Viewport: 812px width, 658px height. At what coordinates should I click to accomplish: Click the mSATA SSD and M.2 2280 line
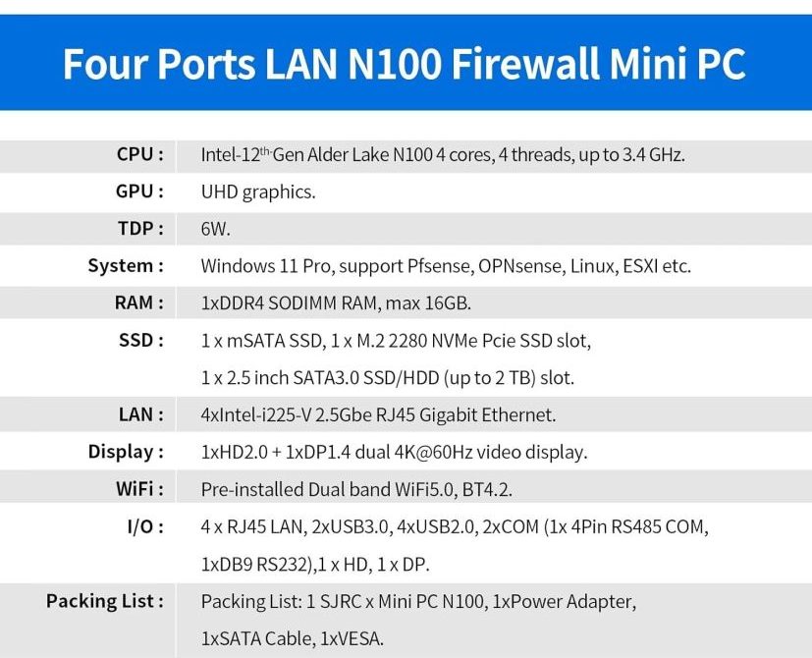pyautogui.click(x=396, y=341)
